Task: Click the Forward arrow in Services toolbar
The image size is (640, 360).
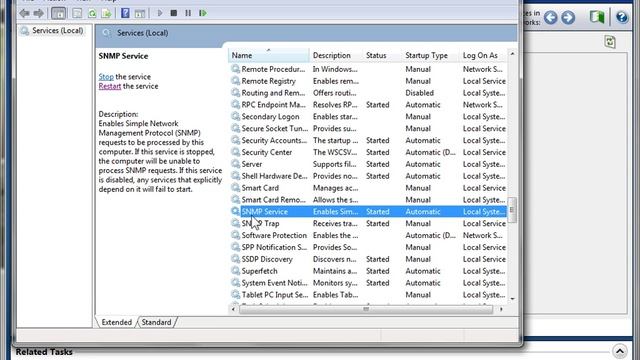Action: 39,13
